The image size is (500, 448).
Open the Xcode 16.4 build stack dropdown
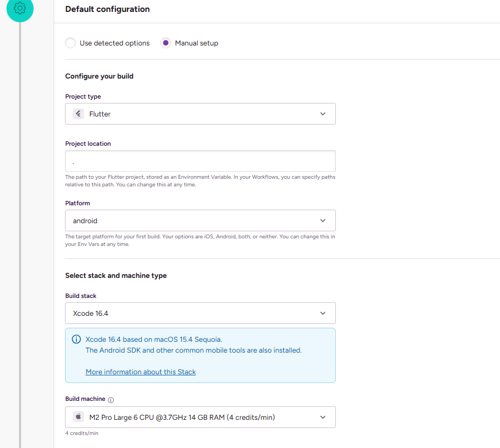click(200, 313)
